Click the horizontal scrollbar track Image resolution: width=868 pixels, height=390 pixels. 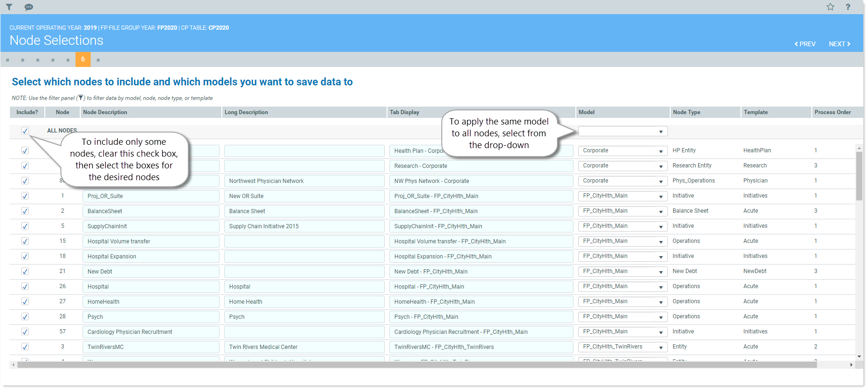[425, 365]
